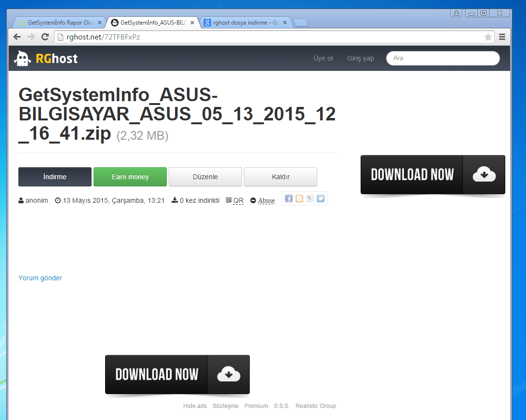Minimize the Chrome window

click(x=472, y=13)
